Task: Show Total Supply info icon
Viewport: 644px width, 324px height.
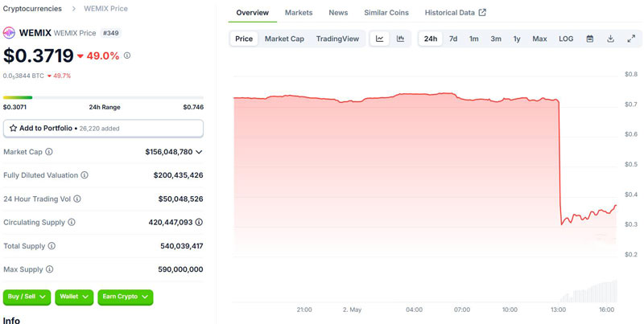Action: [52, 246]
